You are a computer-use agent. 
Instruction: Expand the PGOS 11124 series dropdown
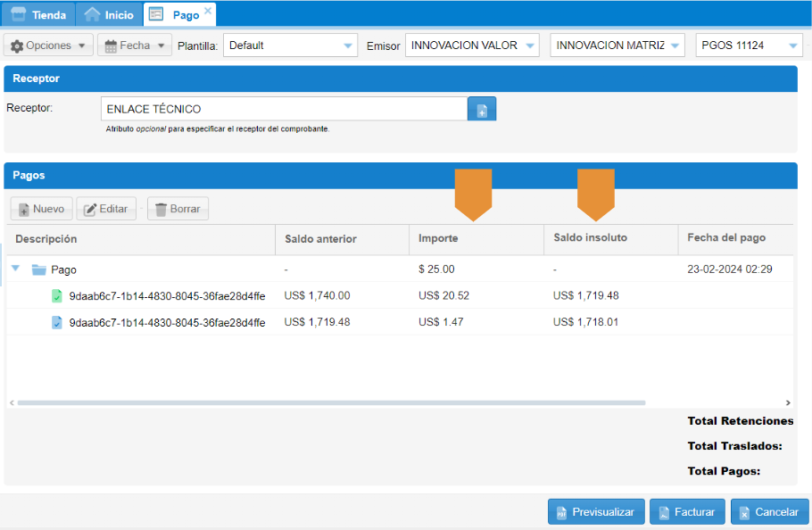coord(793,46)
